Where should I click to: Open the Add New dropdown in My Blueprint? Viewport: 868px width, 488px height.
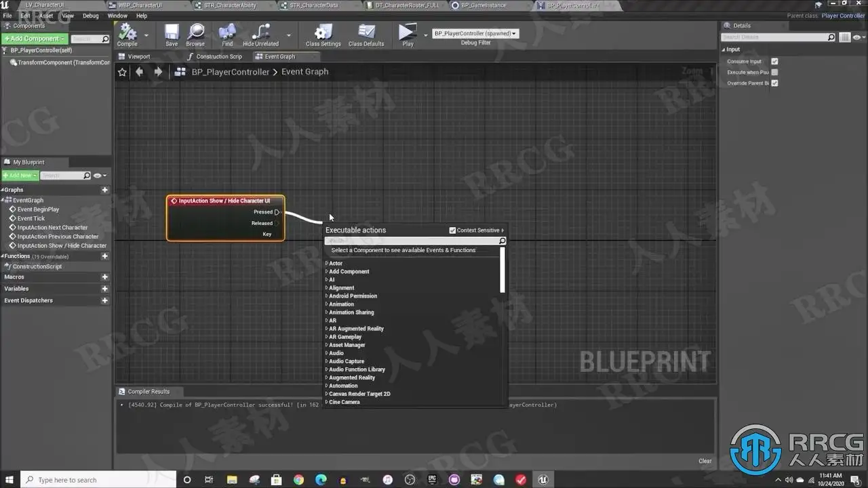tap(20, 176)
